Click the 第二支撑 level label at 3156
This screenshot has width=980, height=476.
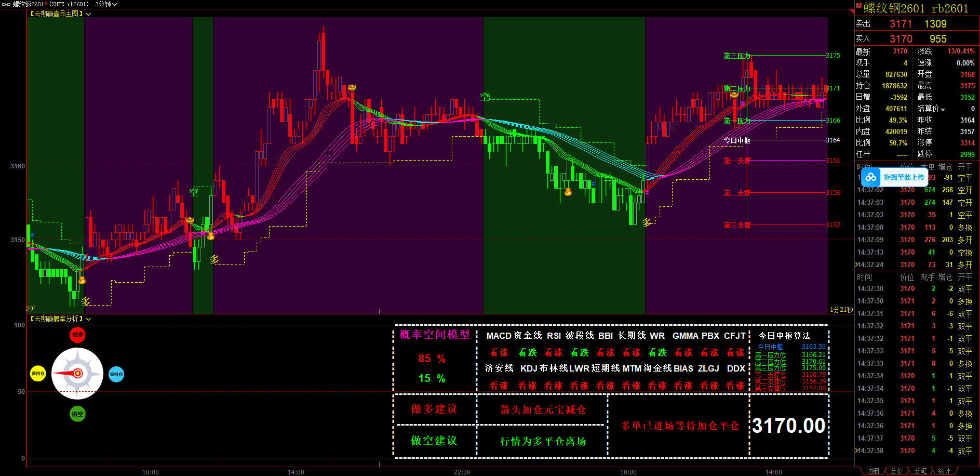pyautogui.click(x=737, y=193)
